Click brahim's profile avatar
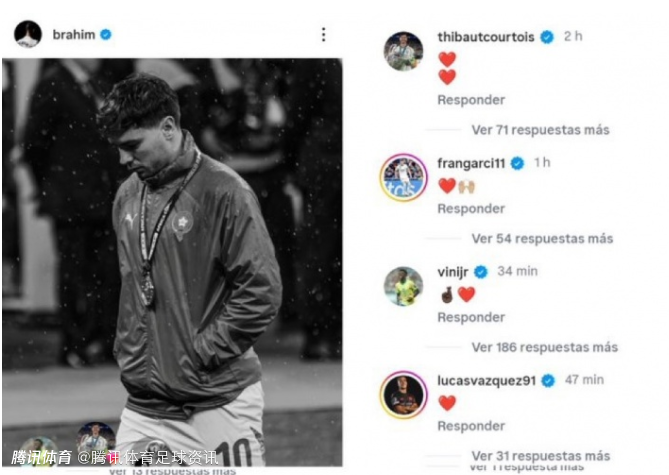This screenshot has width=669, height=475. point(28,34)
